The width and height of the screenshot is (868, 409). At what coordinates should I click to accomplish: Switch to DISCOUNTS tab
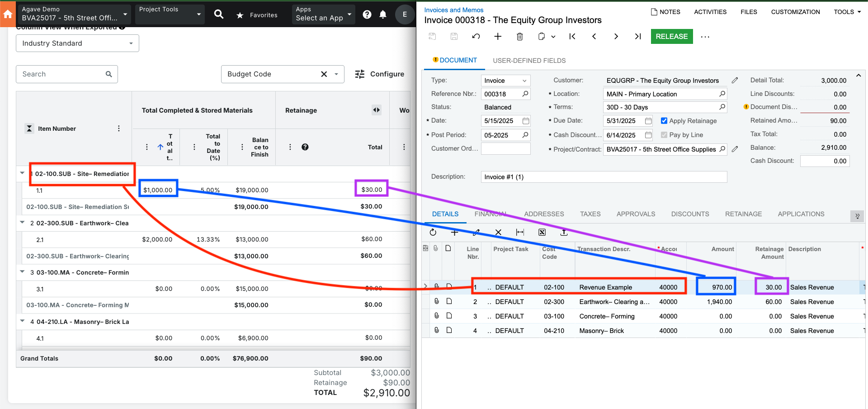pyautogui.click(x=690, y=214)
